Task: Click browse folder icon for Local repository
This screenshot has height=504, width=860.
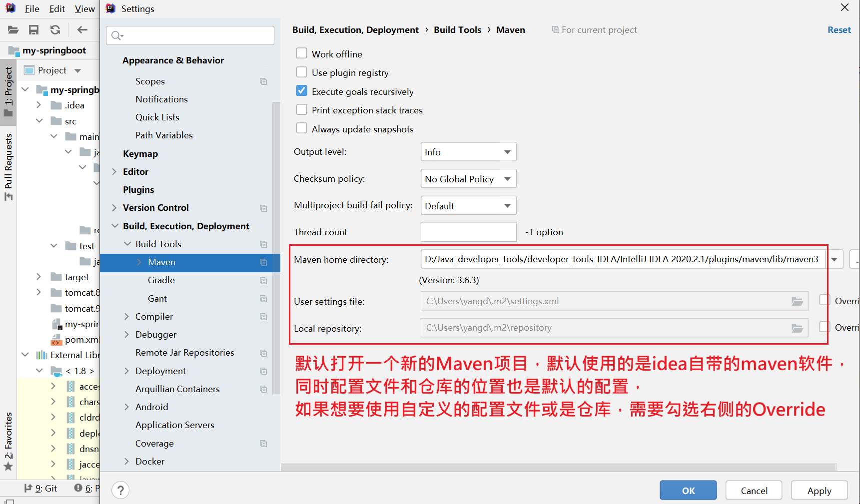Action: (x=797, y=328)
